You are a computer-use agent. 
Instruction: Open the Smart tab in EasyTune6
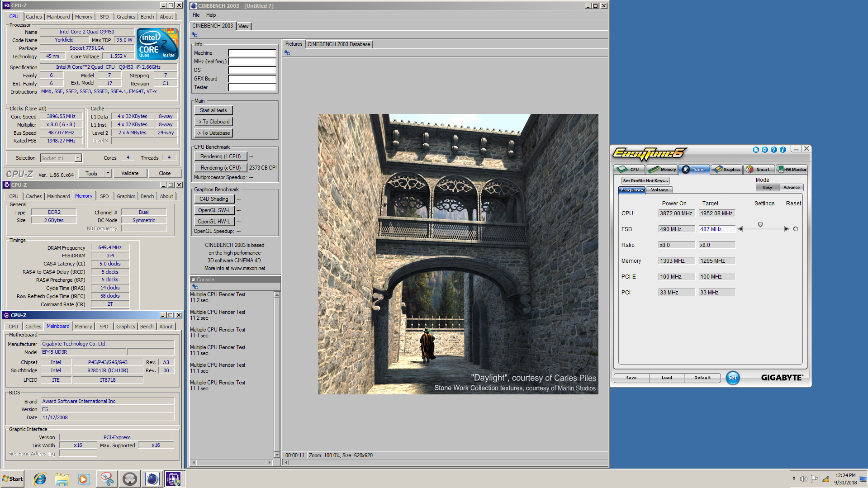[x=759, y=170]
